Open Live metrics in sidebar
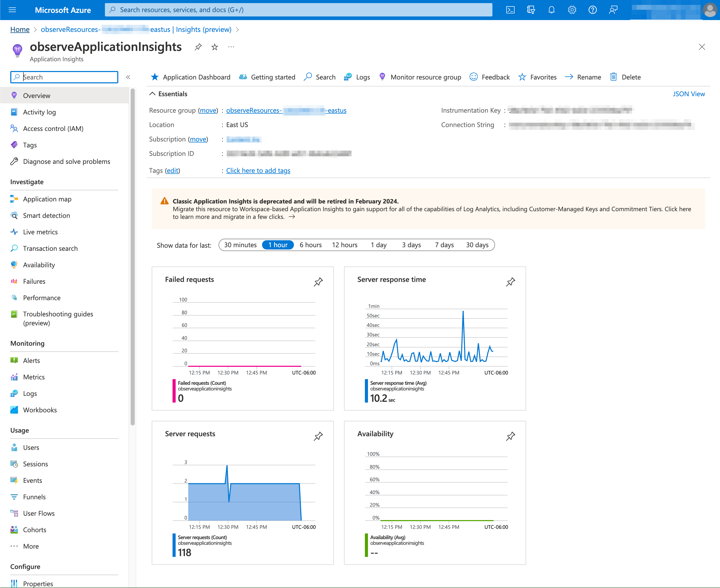 (40, 232)
